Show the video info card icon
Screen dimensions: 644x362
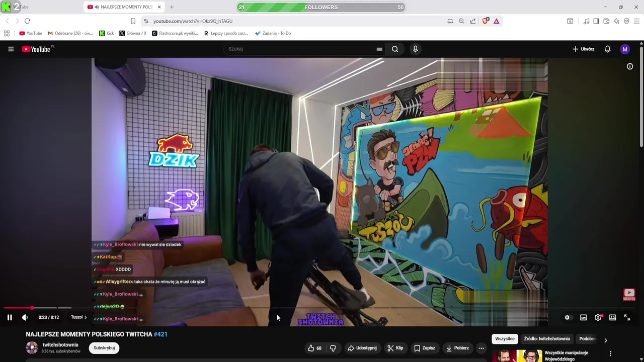[629, 66]
